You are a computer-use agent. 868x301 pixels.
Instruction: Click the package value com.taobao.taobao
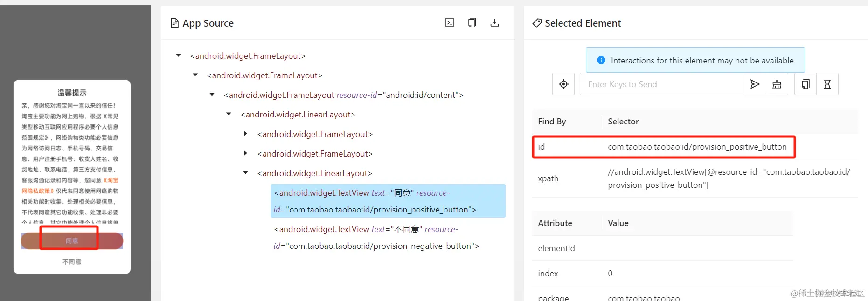pos(644,297)
